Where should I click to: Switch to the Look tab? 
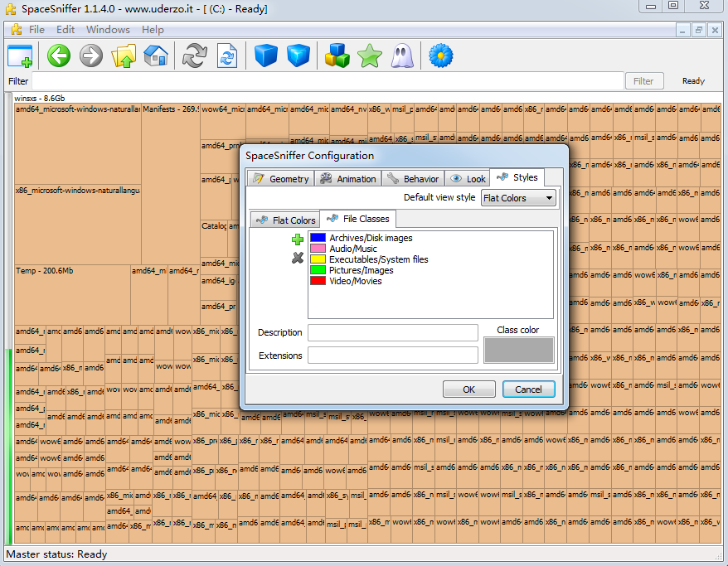pos(468,179)
